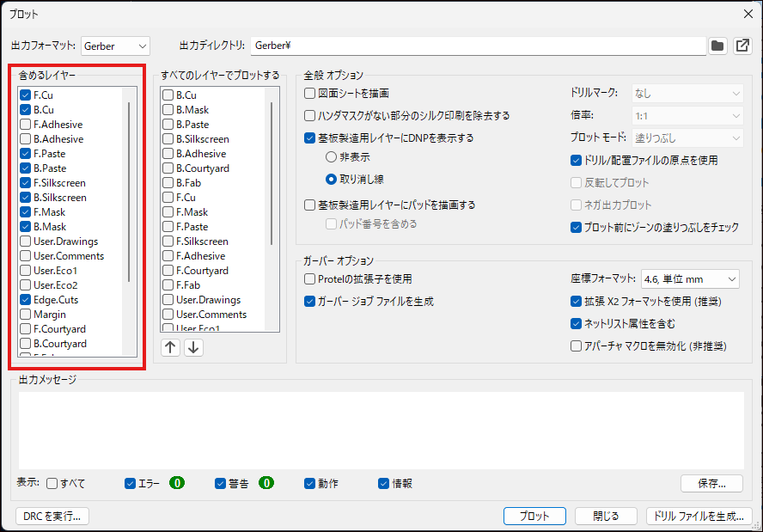
Task: Click the browse output directory folder icon
Action: [x=717, y=46]
